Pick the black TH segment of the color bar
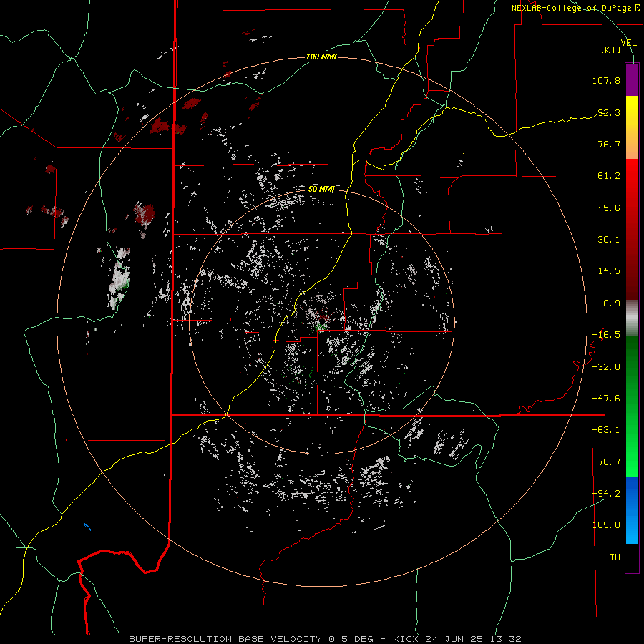 632,558
